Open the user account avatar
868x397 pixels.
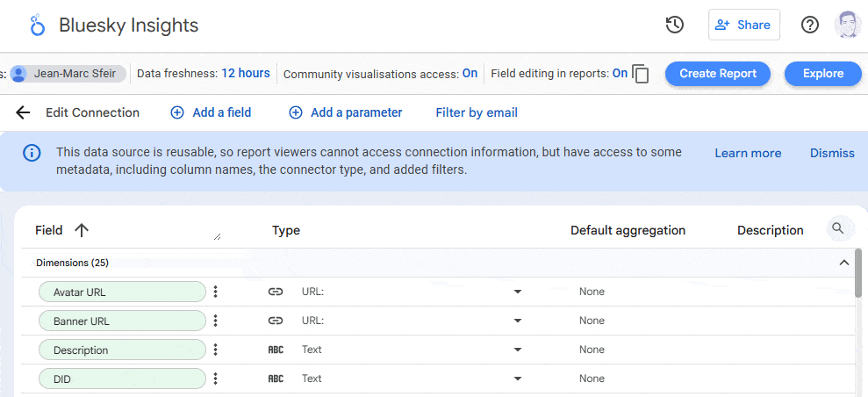click(848, 25)
